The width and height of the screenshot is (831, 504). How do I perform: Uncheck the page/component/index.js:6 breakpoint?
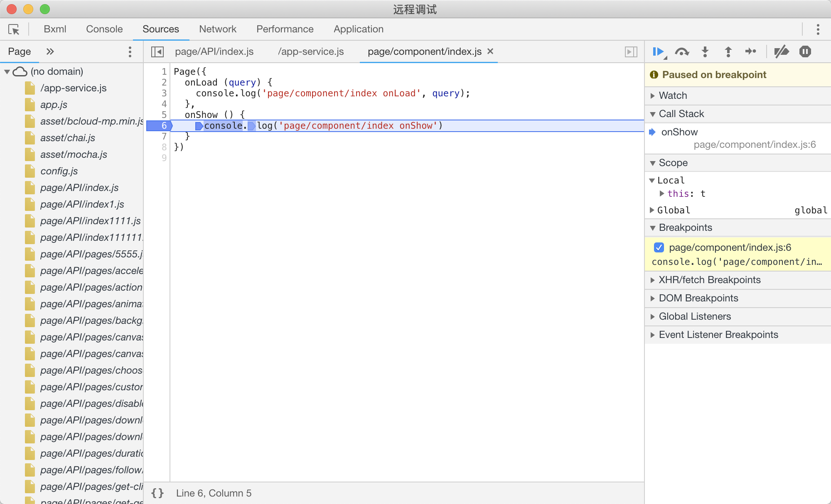[x=659, y=247]
